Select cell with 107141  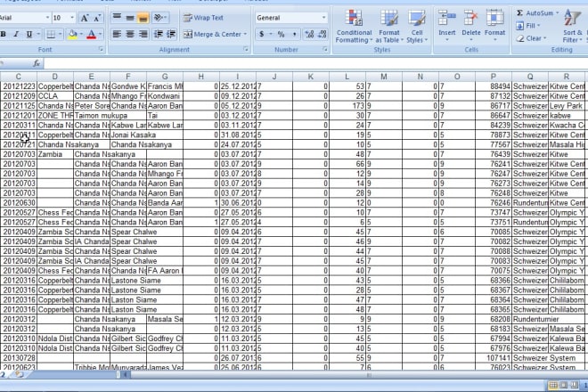point(494,358)
